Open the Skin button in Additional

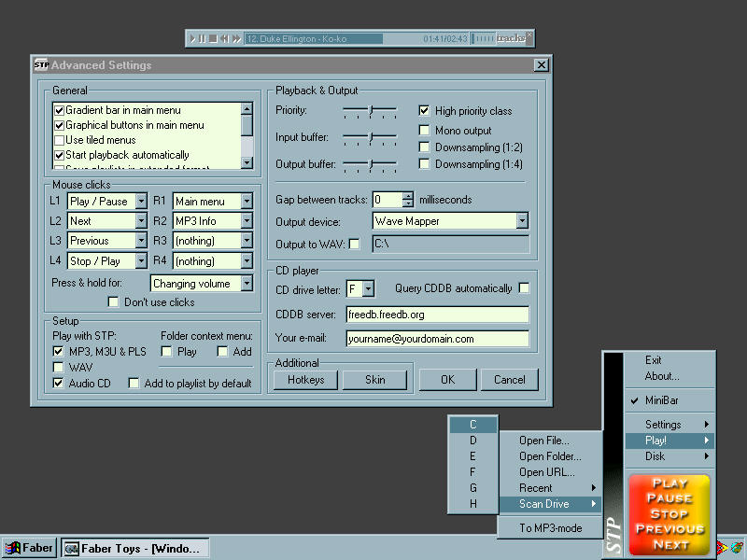(x=374, y=380)
